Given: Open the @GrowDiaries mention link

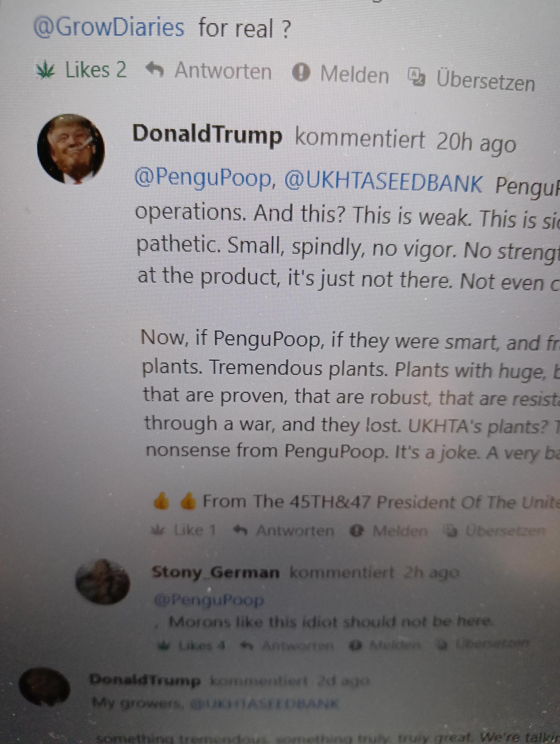Looking at the screenshot, I should pos(109,28).
